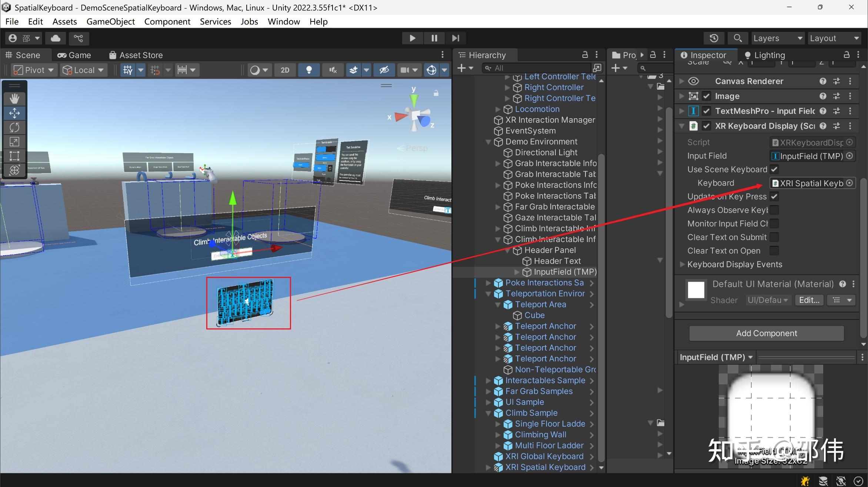Uncheck Use Scene Keyboard checkbox

[774, 169]
